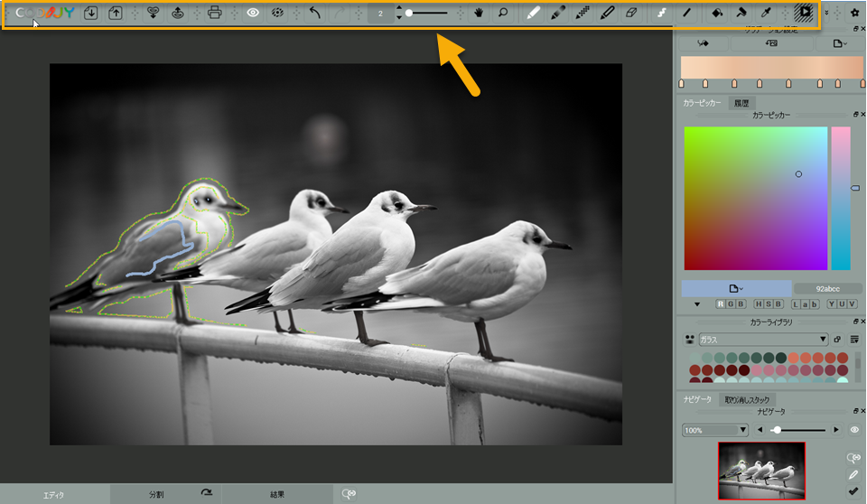The height and width of the screenshot is (504, 867).
Task: Select the HSB color mode
Action: pyautogui.click(x=769, y=303)
